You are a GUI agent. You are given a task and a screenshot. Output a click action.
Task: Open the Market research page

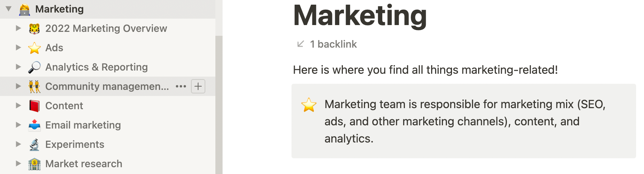pos(84,164)
